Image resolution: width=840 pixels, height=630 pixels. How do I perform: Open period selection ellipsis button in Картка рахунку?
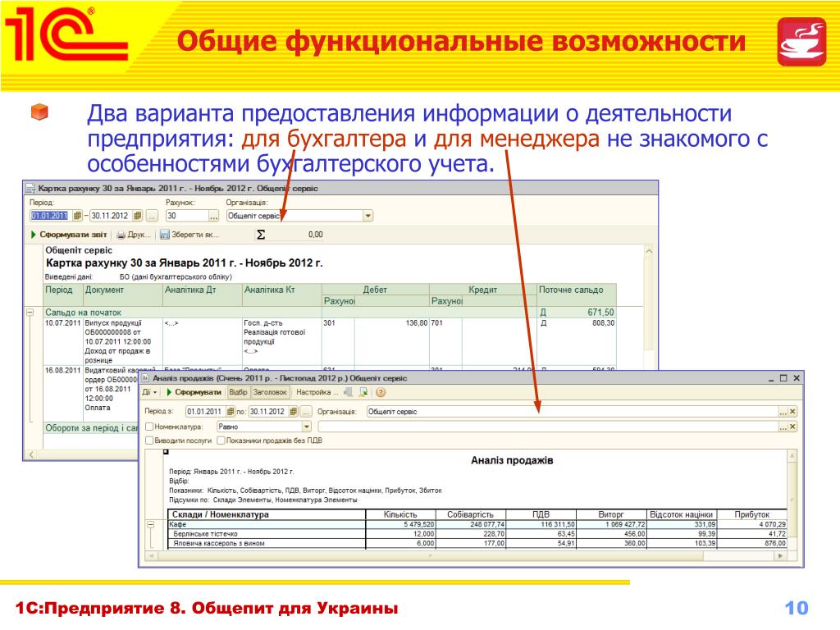(152, 216)
